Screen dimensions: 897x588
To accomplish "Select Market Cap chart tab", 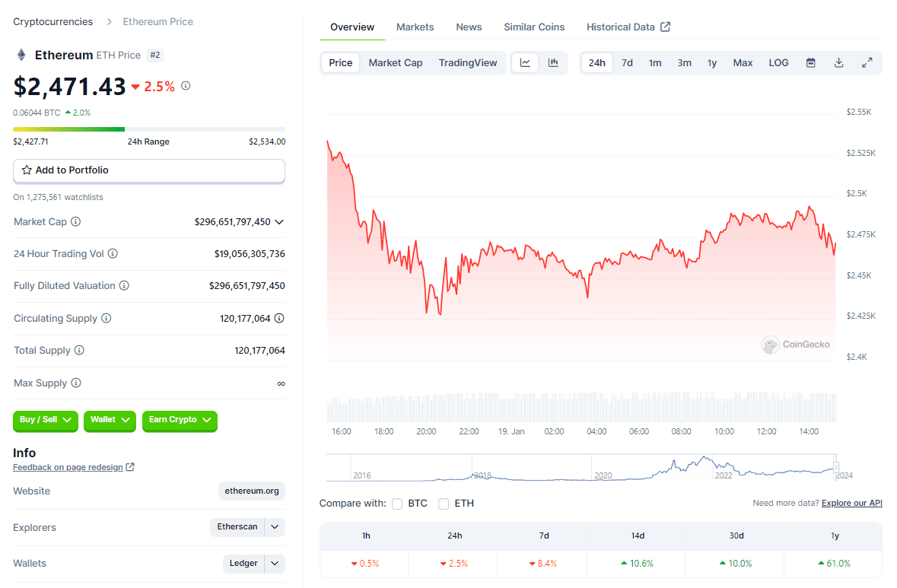I will tap(396, 63).
